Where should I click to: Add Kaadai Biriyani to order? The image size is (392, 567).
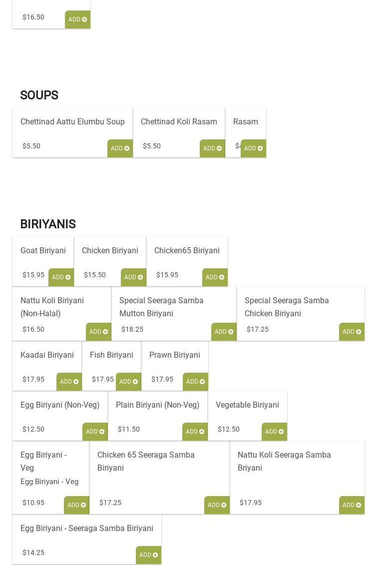(69, 382)
